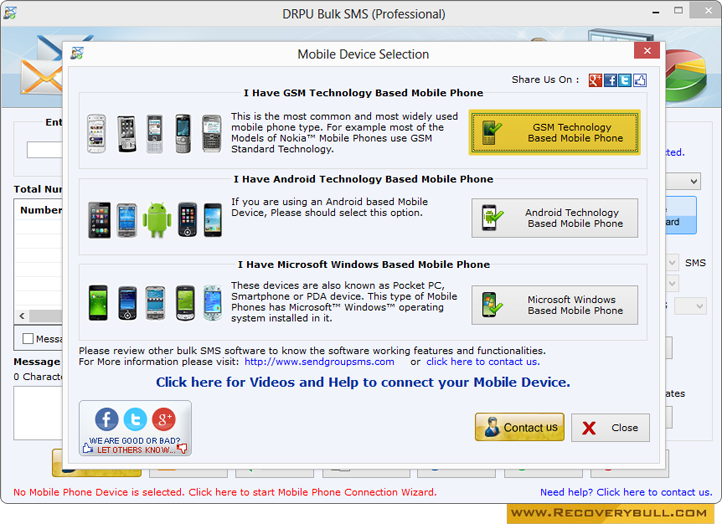
Task: Click the main window DRPU app icon
Action: pos(10,13)
